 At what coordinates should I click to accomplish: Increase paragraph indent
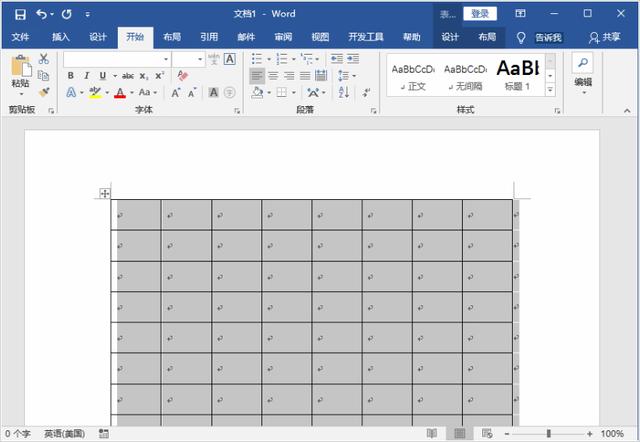coord(353,59)
